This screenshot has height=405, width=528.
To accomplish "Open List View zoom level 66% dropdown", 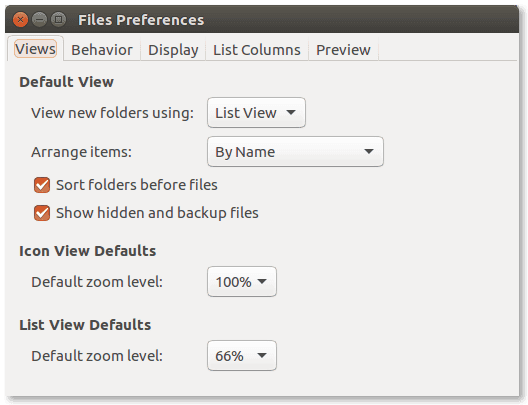I will click(x=242, y=356).
